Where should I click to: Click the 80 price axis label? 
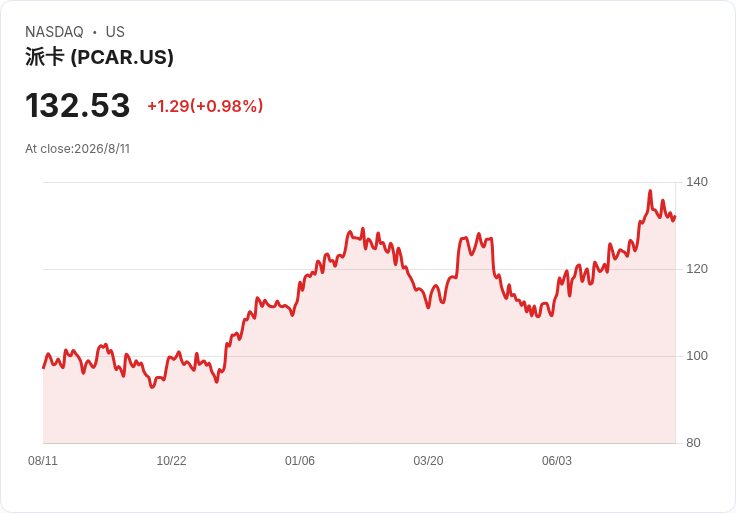coord(693,443)
